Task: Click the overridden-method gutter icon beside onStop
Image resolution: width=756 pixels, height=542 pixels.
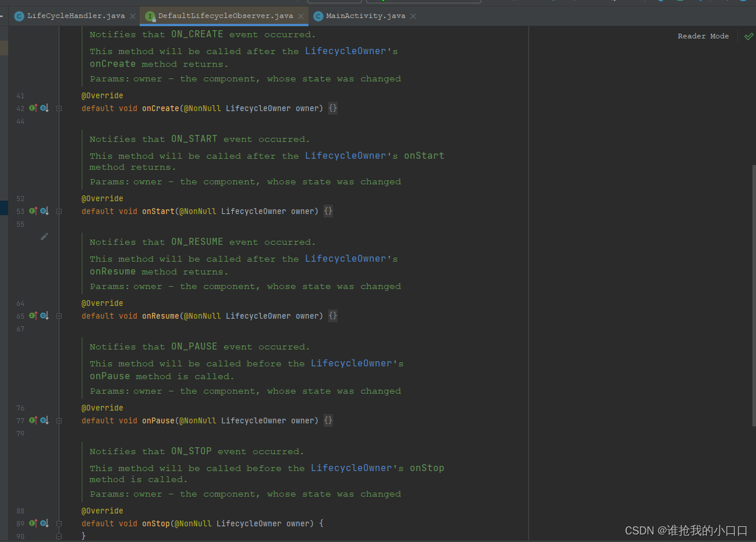Action: [x=44, y=523]
